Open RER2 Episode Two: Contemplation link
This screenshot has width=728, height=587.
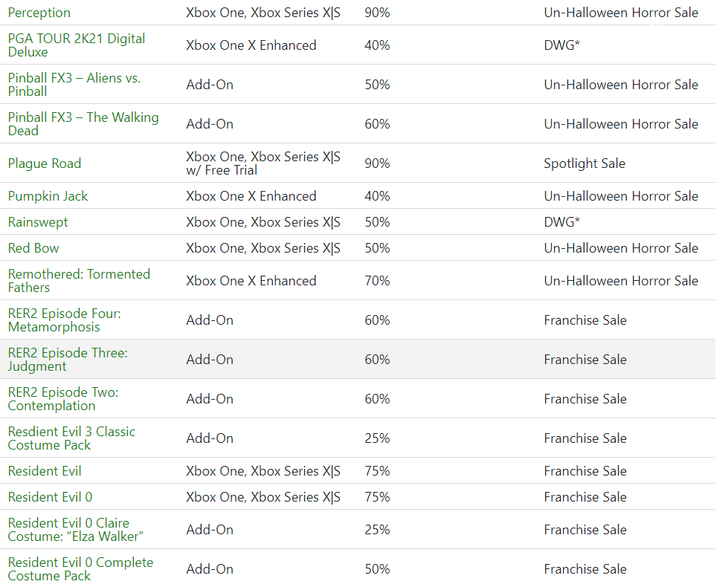point(62,399)
